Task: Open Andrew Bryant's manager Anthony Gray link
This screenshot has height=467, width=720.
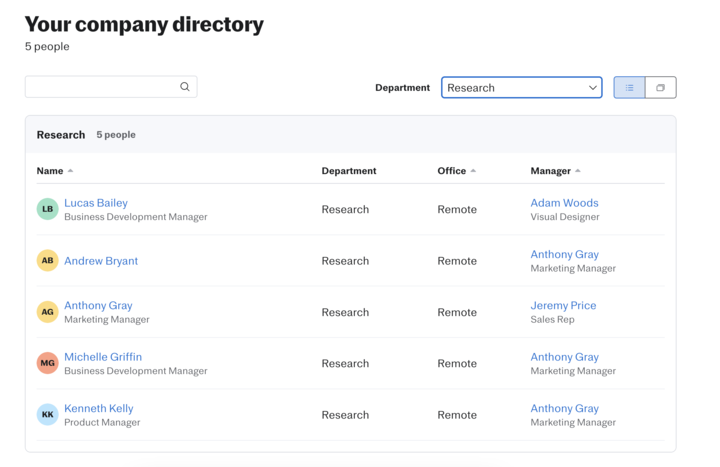Action: pyautogui.click(x=564, y=254)
